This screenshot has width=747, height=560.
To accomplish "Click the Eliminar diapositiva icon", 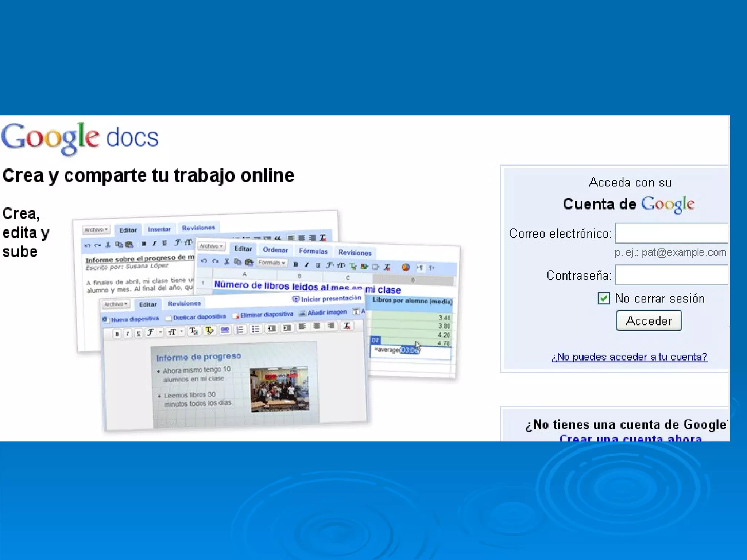I will coord(236,315).
